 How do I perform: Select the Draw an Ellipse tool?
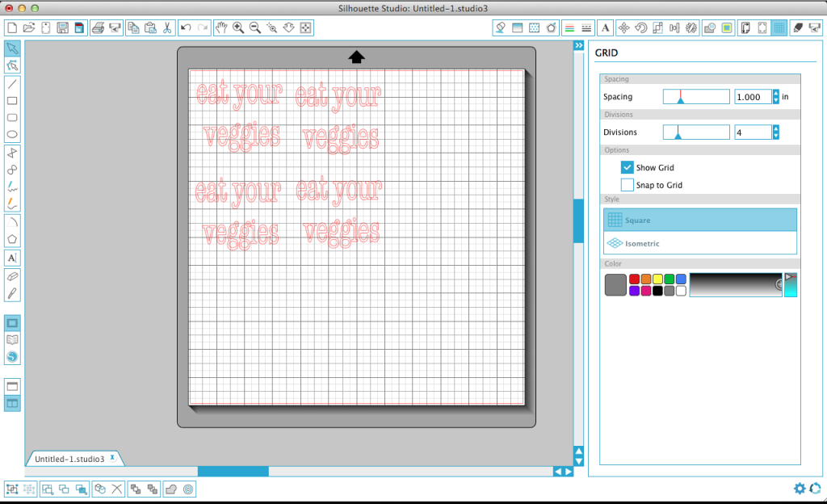click(12, 134)
